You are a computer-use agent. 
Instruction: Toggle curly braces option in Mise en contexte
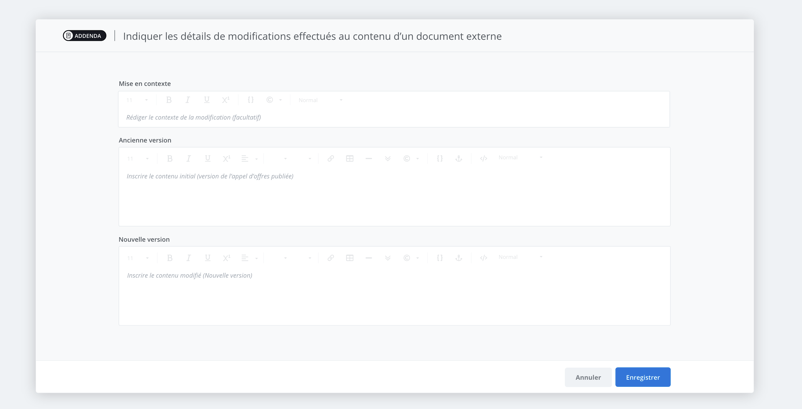click(251, 100)
